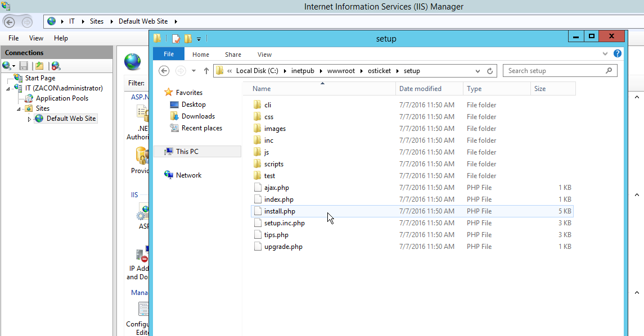Select the ajax.php file icon
The image size is (644, 336).
(x=258, y=188)
